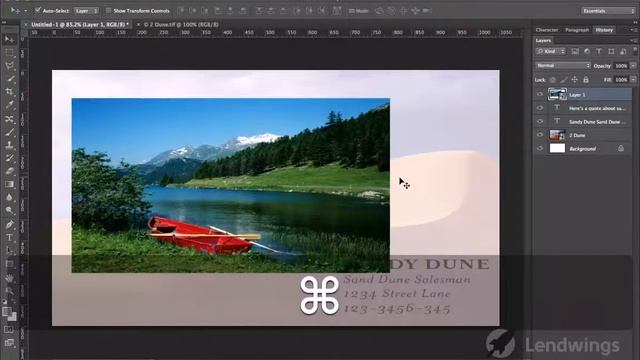Close the Untitled-1 document tab
640x360 pixels.
click(x=26, y=24)
